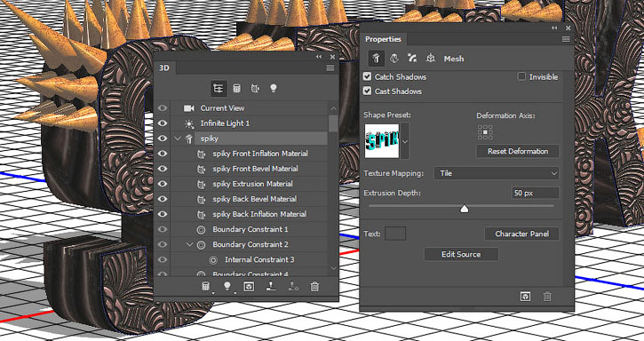644x341 pixels.
Task: Toggle visibility of Infinite Light 1
Action: coord(163,123)
